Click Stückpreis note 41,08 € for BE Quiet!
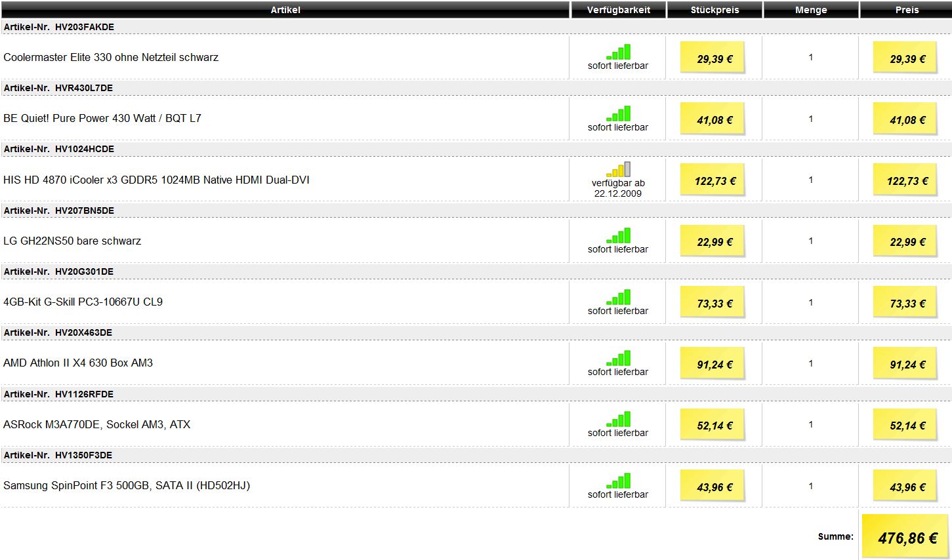Screen dimensions: 952x560 click(x=713, y=119)
